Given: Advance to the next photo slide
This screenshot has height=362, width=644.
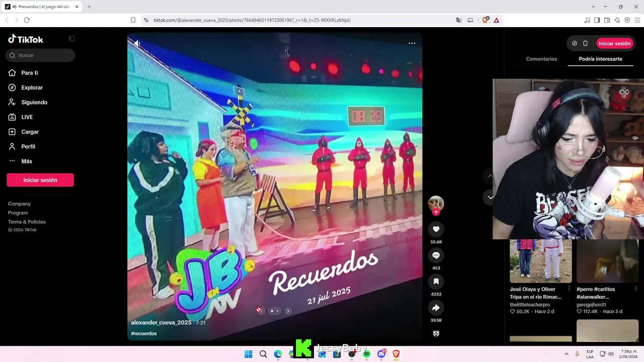Looking at the screenshot, I should tap(288, 311).
